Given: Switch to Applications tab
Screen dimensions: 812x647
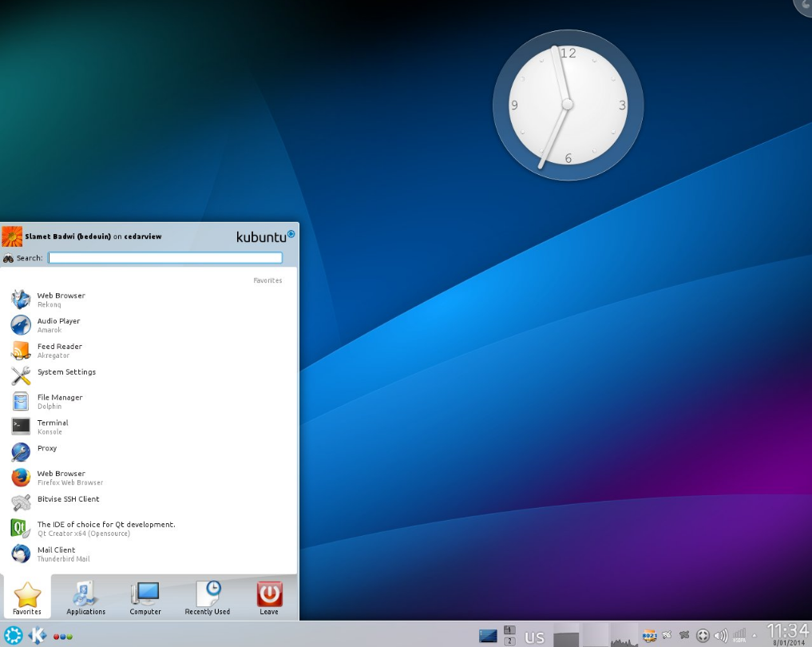Looking at the screenshot, I should (86, 597).
